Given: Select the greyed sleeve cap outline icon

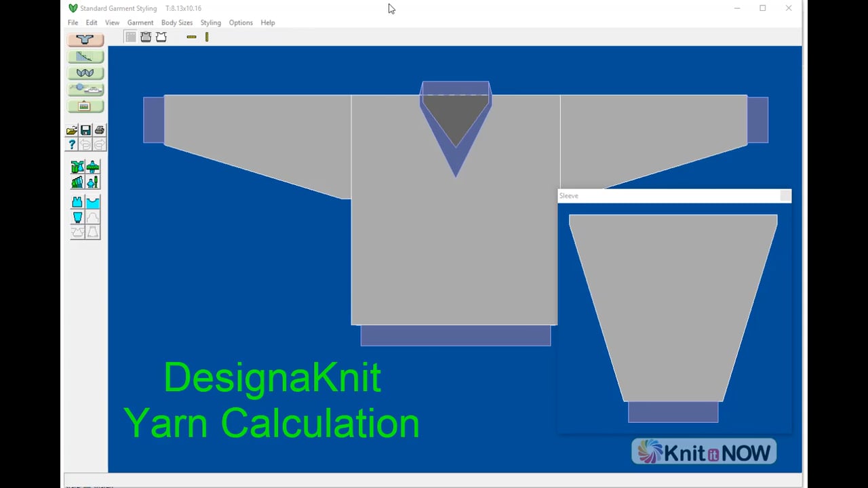Looking at the screenshot, I should coord(93,217).
